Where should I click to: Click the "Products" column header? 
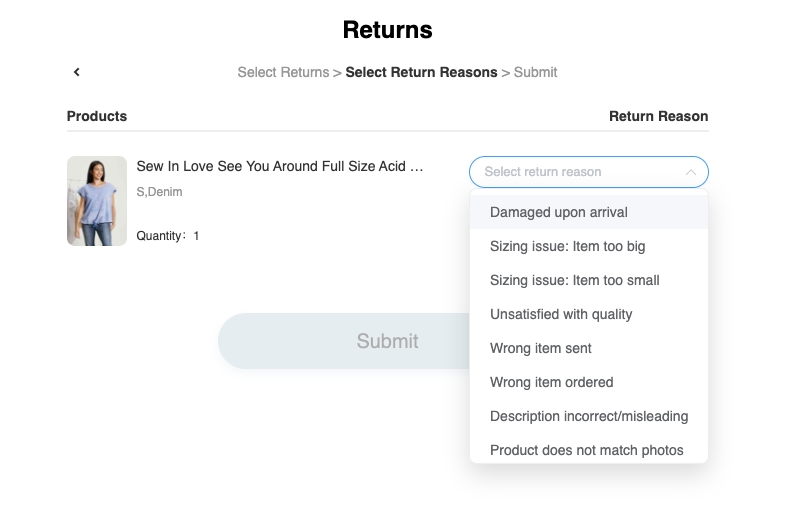(97, 116)
